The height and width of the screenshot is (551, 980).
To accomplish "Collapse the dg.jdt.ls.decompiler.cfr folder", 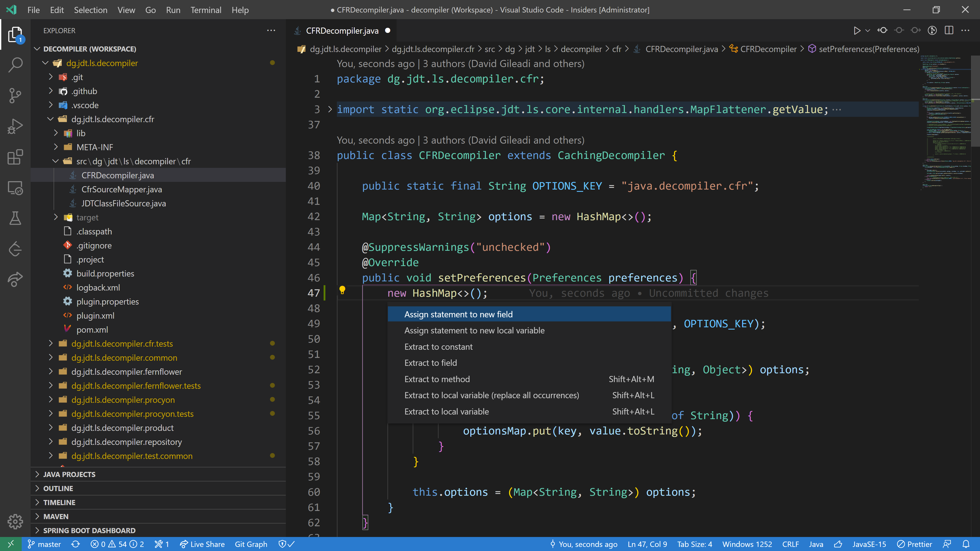I will 51,119.
